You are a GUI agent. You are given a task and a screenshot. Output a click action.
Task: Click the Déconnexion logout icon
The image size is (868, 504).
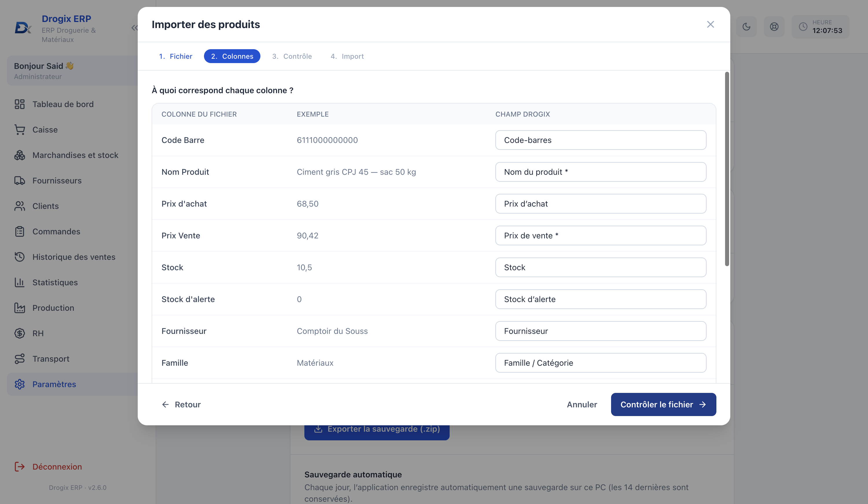[20, 467]
